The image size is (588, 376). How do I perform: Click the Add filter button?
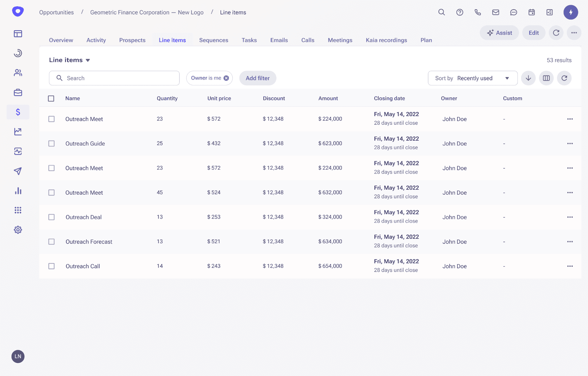[258, 78]
